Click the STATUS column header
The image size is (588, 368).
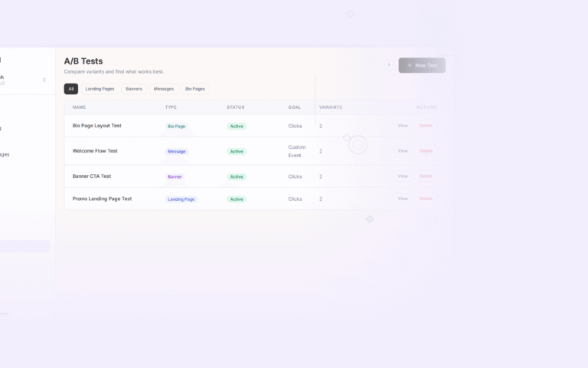coord(236,107)
